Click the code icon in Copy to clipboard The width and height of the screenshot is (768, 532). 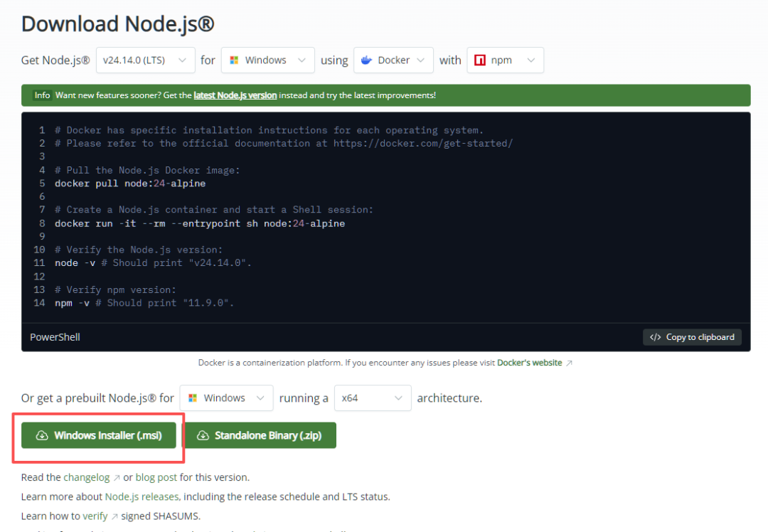pos(656,337)
